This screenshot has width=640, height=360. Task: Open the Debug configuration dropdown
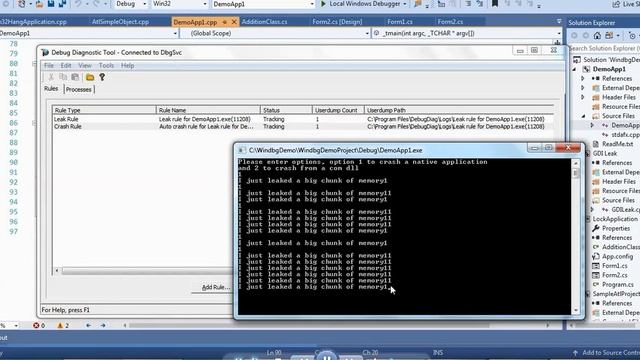coord(144,4)
